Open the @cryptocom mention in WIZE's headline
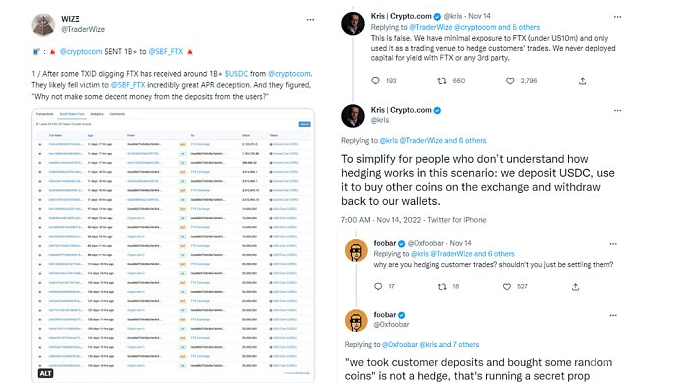 click(x=81, y=52)
